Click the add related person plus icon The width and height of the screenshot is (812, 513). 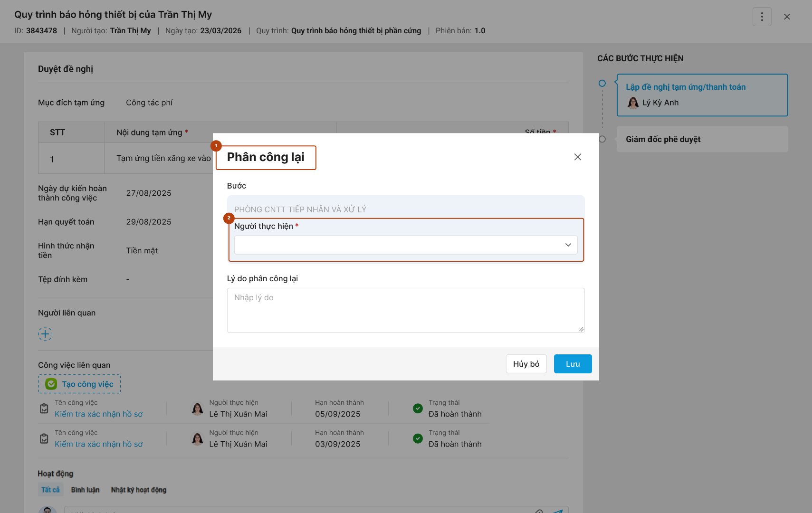pos(45,334)
